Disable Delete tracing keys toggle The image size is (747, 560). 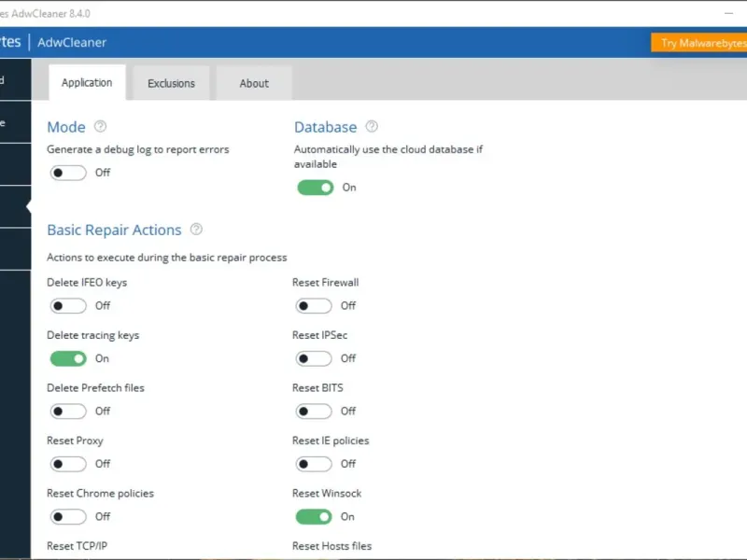(x=68, y=358)
